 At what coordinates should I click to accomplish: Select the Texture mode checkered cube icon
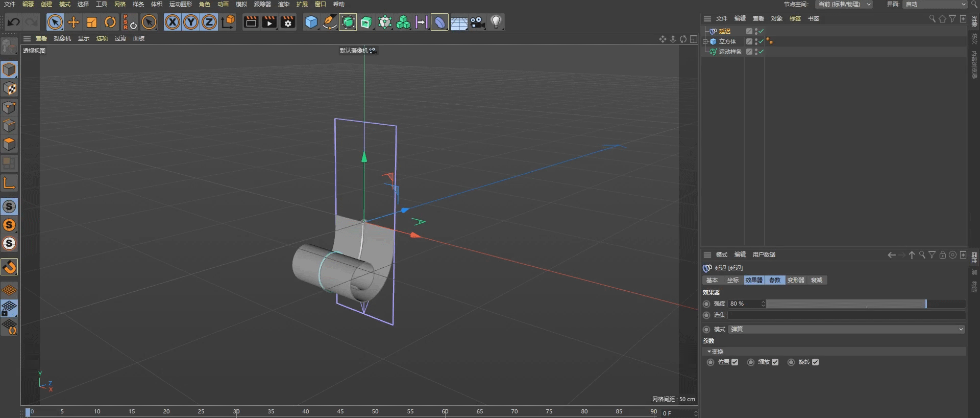pos(9,88)
